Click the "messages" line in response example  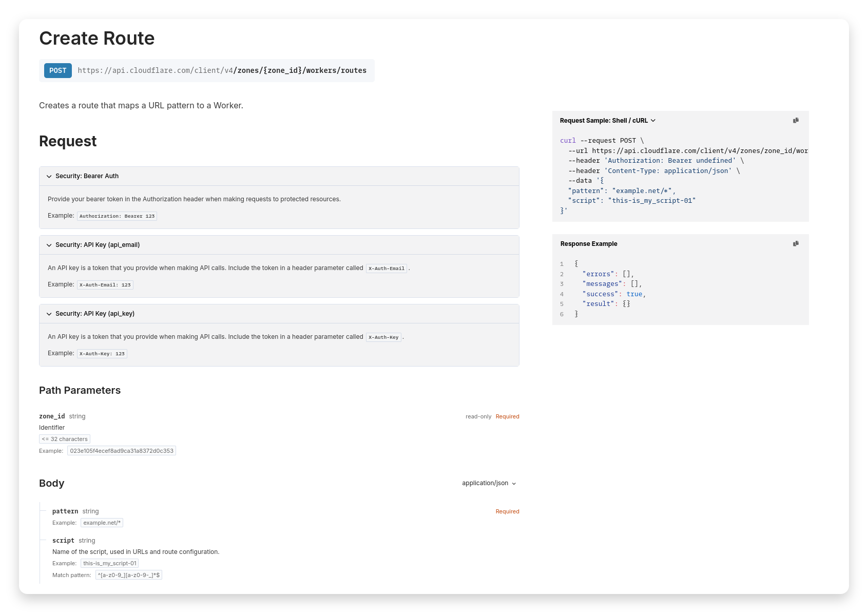coord(612,284)
